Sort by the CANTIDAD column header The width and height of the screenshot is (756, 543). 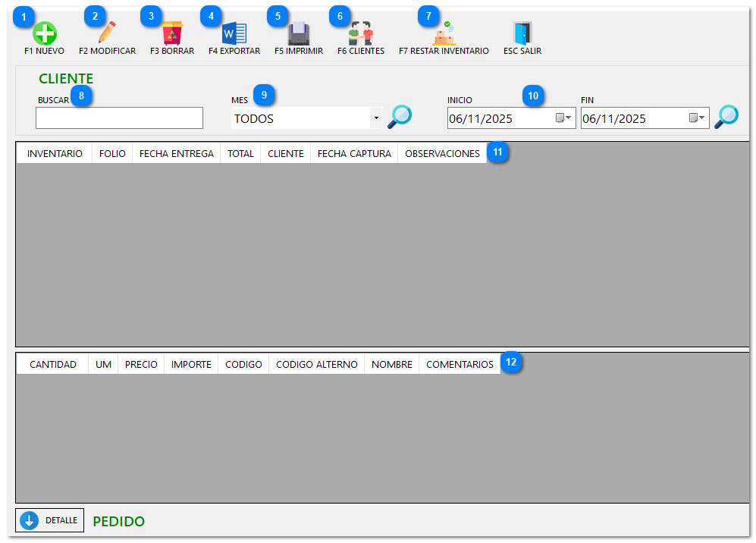53,364
